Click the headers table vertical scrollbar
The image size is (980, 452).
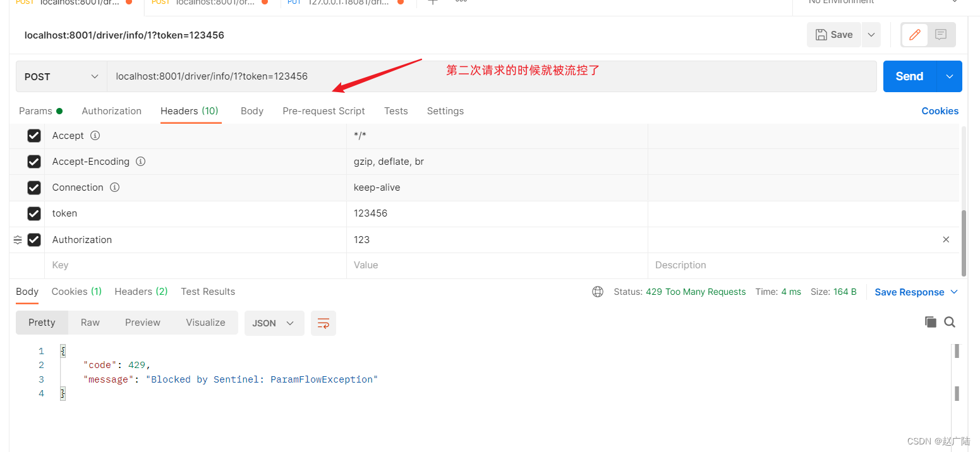964,243
